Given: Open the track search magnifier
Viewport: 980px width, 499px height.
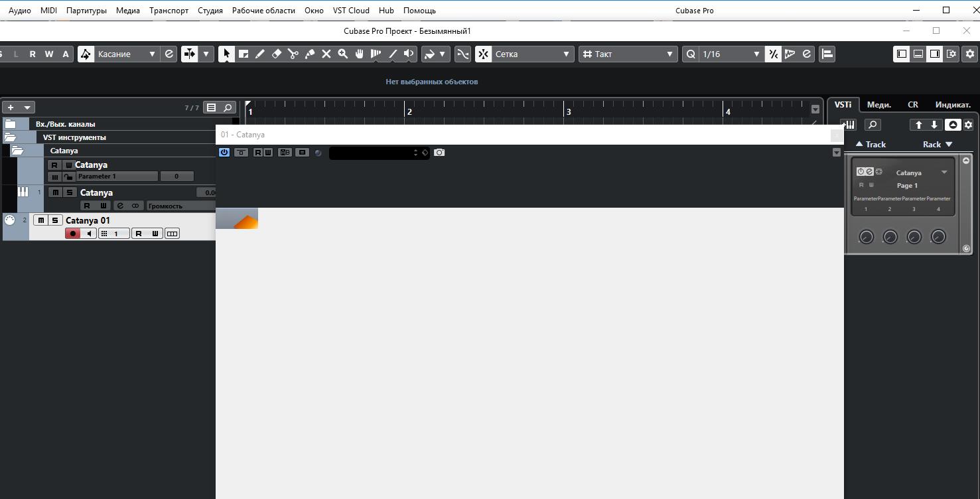Looking at the screenshot, I should pyautogui.click(x=228, y=107).
